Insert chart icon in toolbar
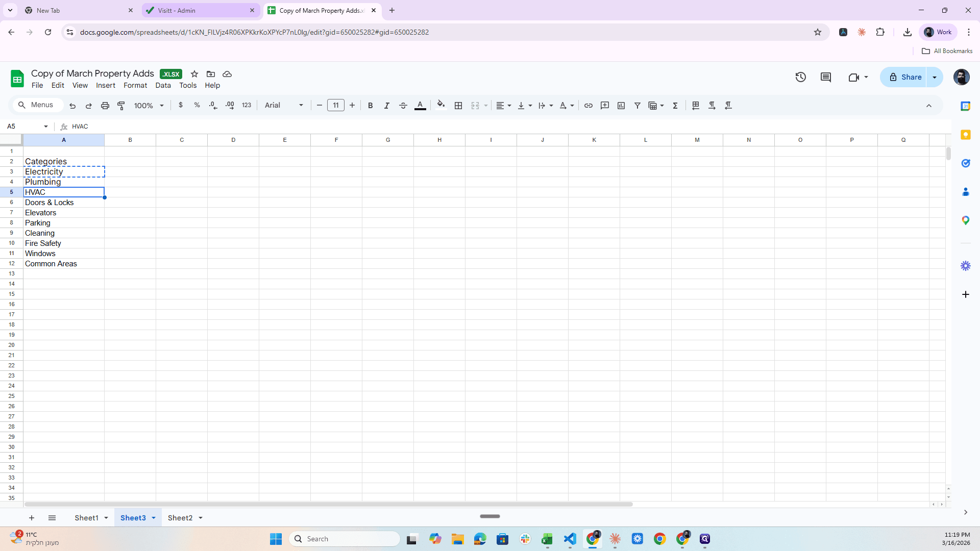The height and width of the screenshot is (551, 980). point(621,106)
